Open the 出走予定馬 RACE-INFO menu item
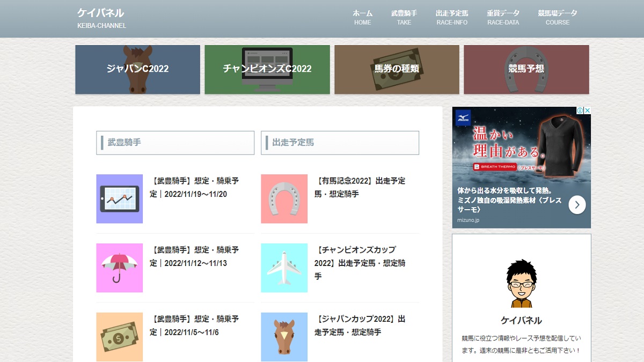 452,18
